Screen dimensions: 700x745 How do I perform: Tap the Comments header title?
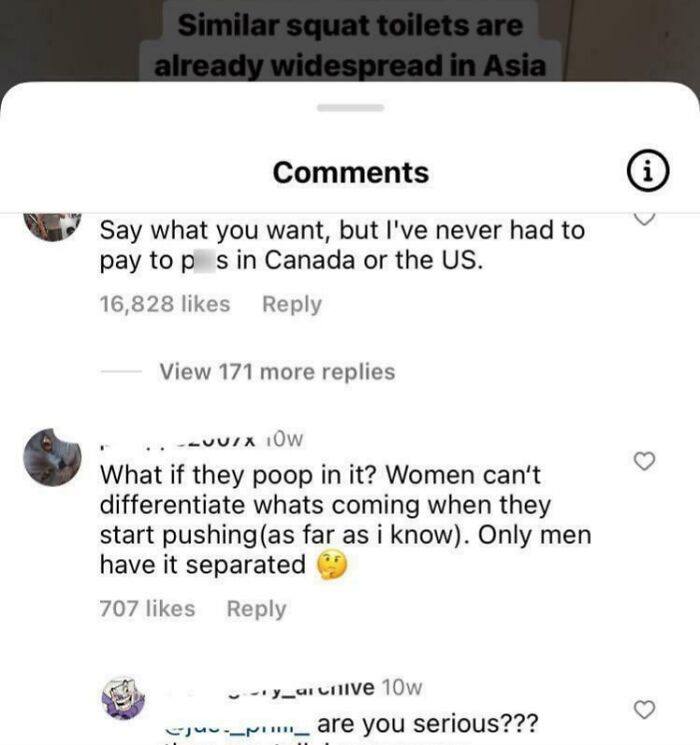(351, 172)
